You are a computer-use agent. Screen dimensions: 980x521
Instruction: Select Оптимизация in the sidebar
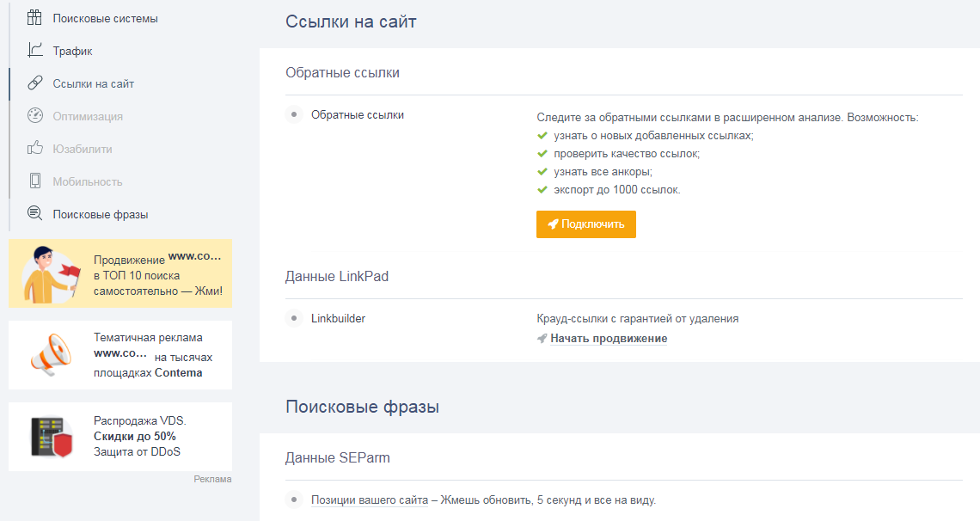pos(88,116)
